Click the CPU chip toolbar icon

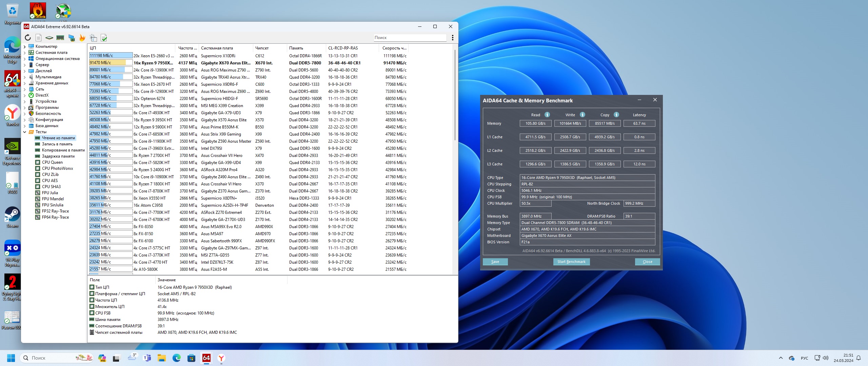tap(49, 38)
